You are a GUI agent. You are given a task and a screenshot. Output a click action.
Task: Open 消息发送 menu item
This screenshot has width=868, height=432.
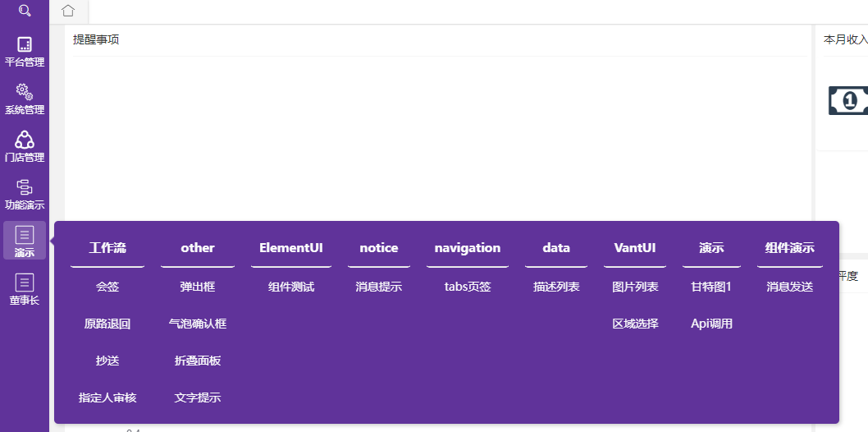(790, 287)
